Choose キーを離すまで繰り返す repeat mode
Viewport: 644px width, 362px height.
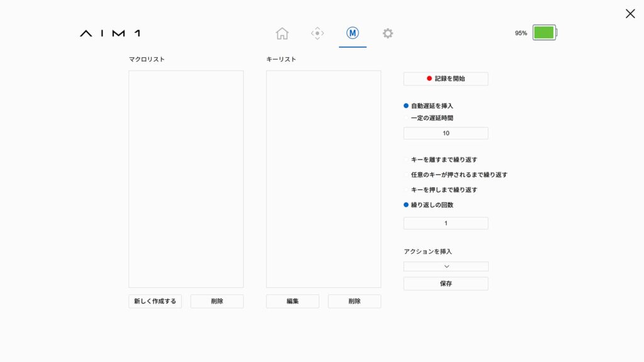[x=406, y=160]
